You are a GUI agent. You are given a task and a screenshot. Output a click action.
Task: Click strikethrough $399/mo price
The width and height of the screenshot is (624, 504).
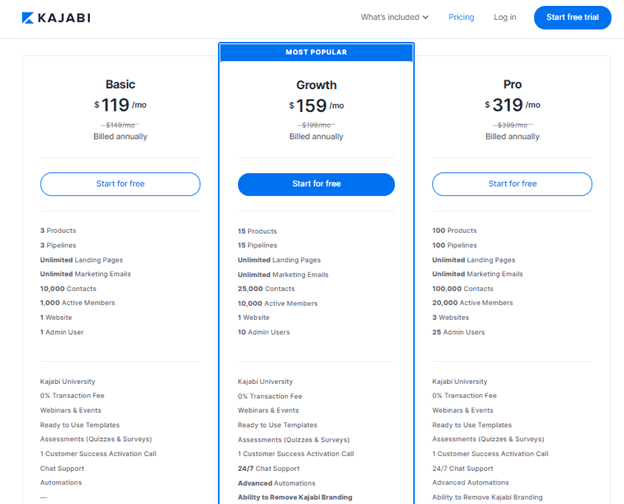[512, 125]
